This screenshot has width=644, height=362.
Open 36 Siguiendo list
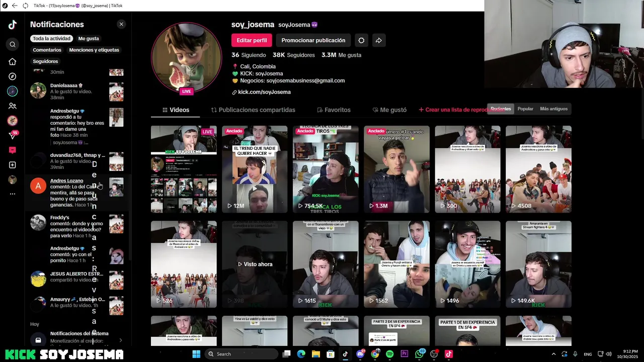pyautogui.click(x=249, y=55)
